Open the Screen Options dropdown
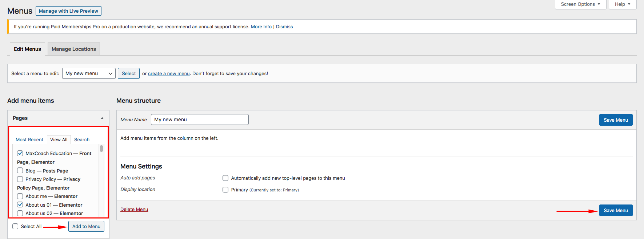This screenshot has height=239, width=644. (580, 4)
